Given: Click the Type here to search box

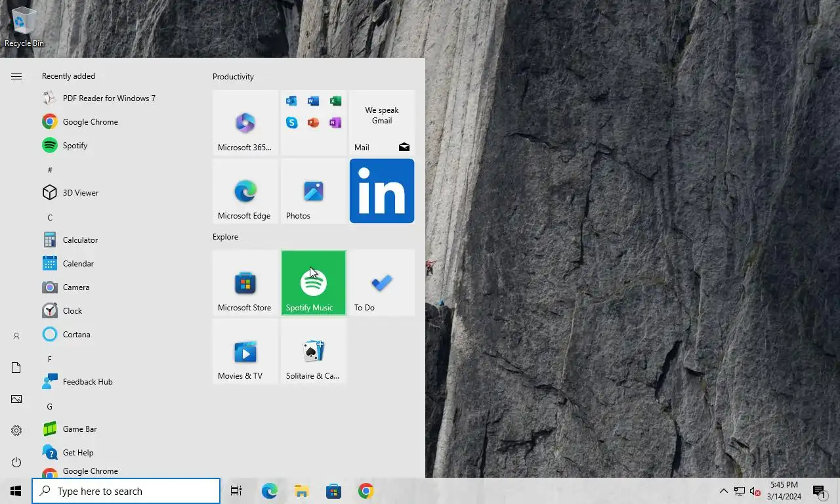Looking at the screenshot, I should click(x=126, y=491).
